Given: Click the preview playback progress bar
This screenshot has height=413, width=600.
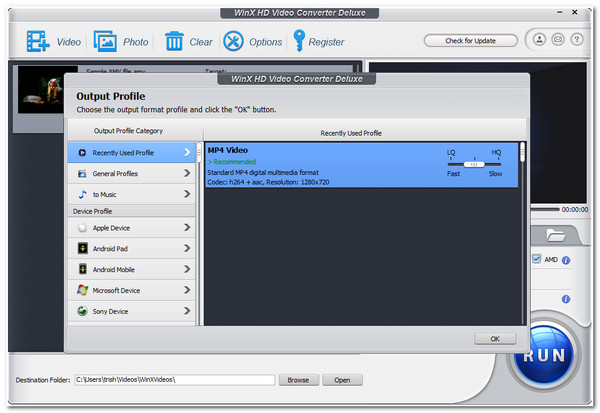Looking at the screenshot, I should coord(545,209).
